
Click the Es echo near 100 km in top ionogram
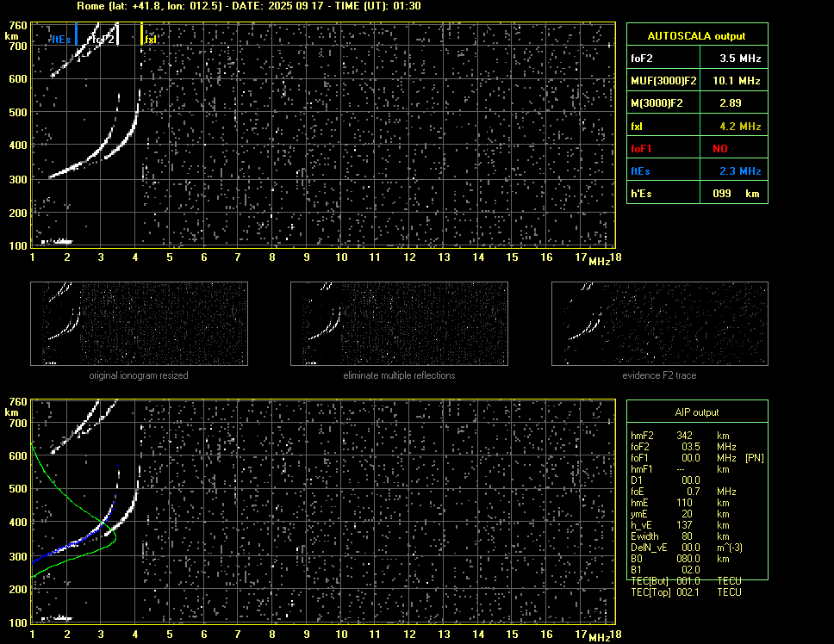(x=57, y=242)
